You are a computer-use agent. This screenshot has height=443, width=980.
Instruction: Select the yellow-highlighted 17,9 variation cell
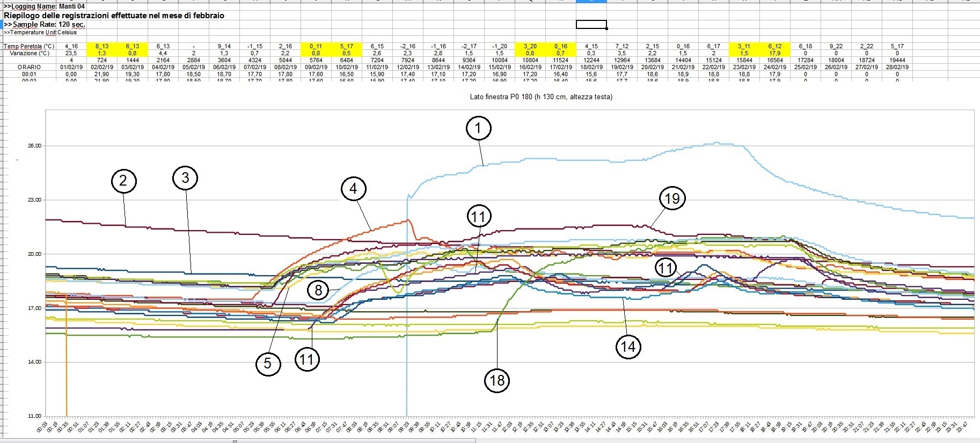[x=774, y=53]
